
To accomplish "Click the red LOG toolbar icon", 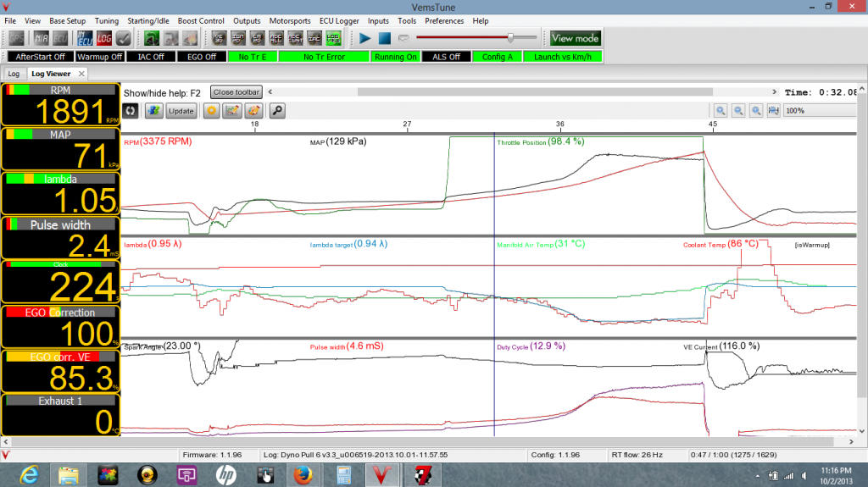I will (x=104, y=38).
